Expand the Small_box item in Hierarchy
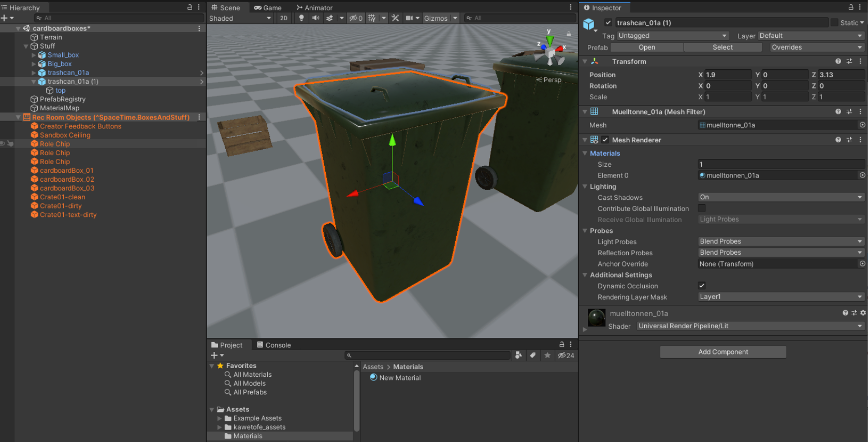This screenshot has height=442, width=868. (x=34, y=55)
